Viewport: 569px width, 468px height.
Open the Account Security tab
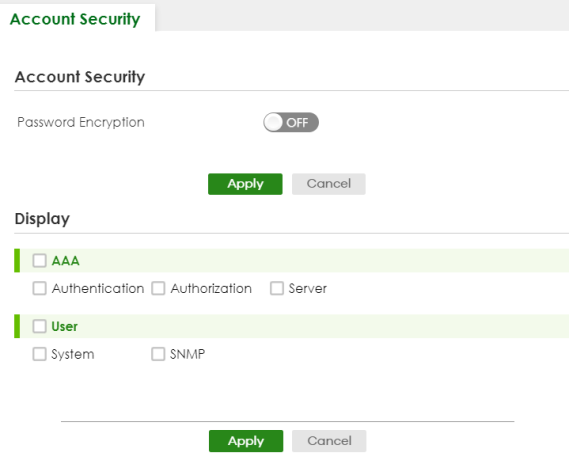75,19
